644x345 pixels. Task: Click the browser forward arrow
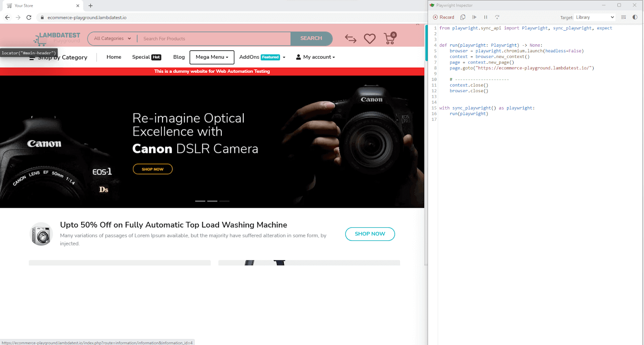pyautogui.click(x=18, y=17)
